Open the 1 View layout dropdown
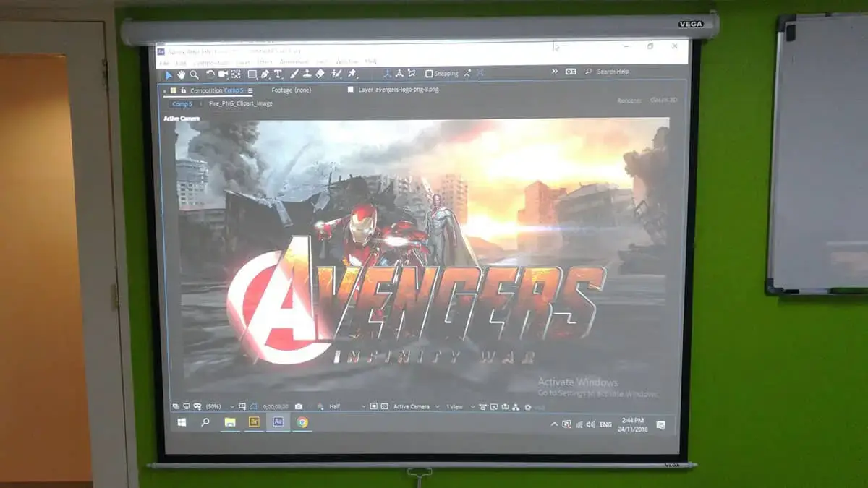Image resolution: width=868 pixels, height=488 pixels. coord(460,406)
